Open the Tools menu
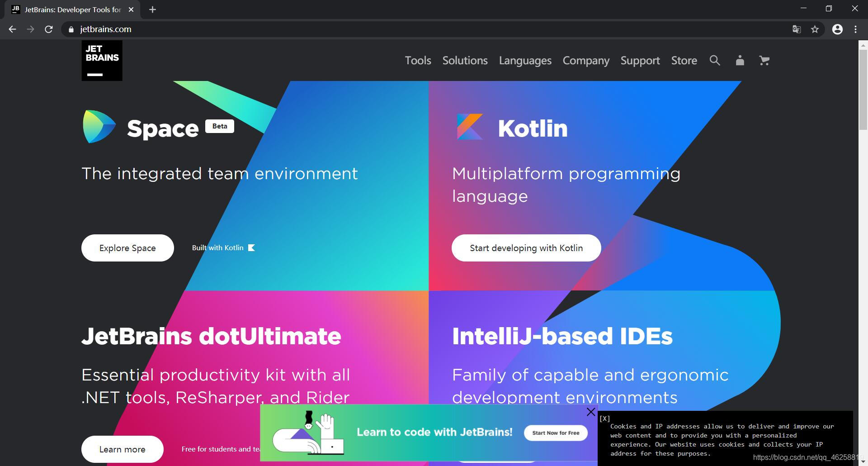 tap(418, 60)
